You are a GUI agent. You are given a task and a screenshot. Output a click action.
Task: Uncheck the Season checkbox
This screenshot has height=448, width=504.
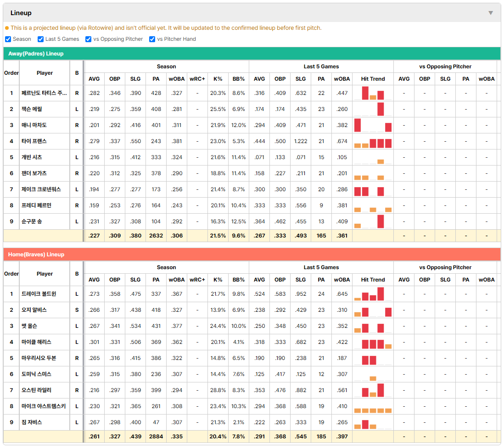pos(8,39)
